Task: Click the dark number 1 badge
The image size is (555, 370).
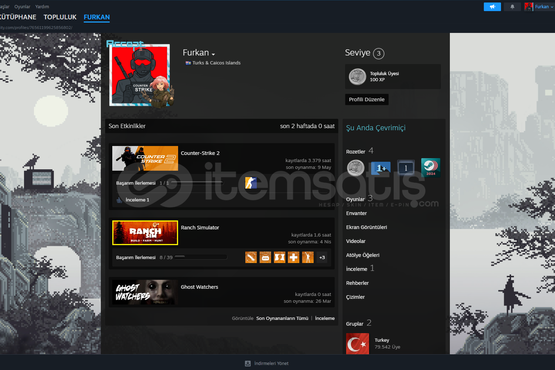Action: (x=406, y=168)
